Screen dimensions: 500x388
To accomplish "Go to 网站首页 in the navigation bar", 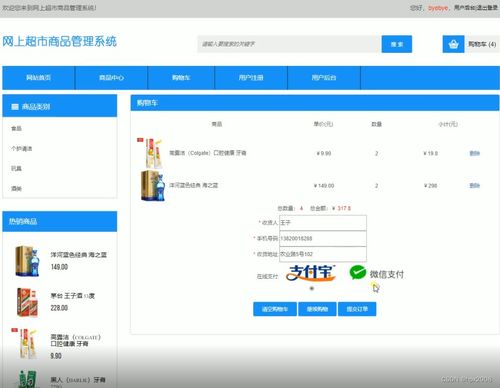I will pos(39,78).
